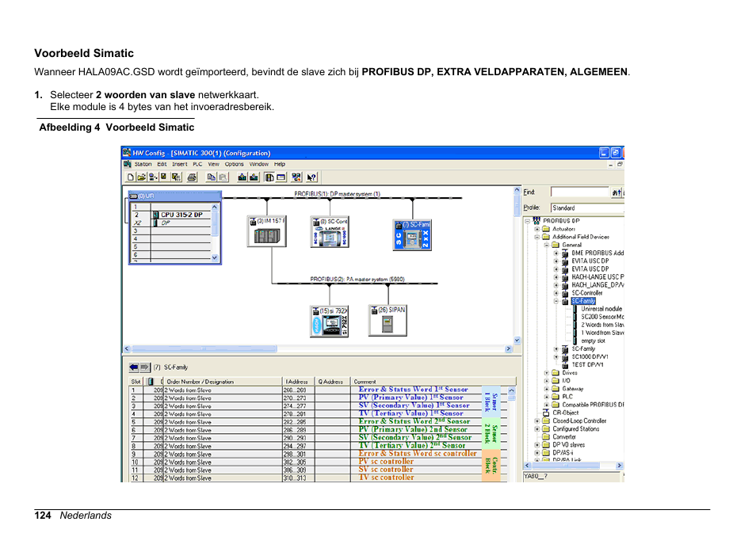Screen dimensions: 756x533
Task: Open the Station menu
Action: pyautogui.click(x=143, y=164)
